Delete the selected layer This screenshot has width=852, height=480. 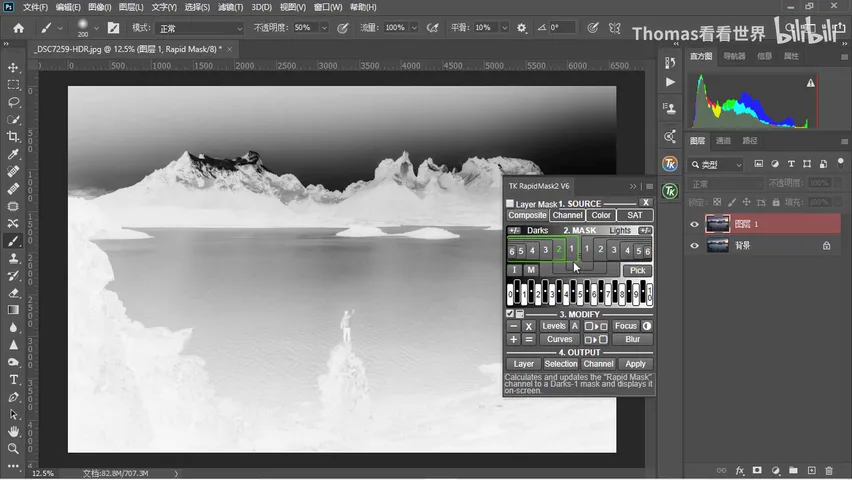coord(829,470)
